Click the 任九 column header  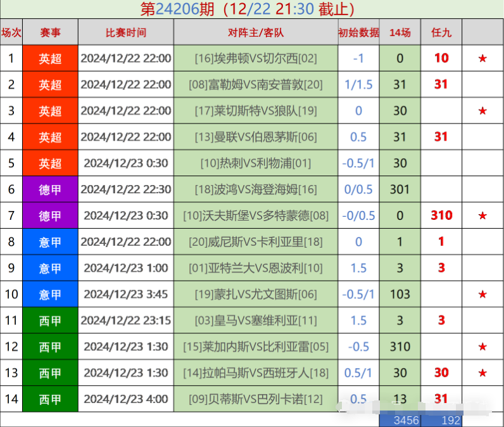[x=441, y=32]
